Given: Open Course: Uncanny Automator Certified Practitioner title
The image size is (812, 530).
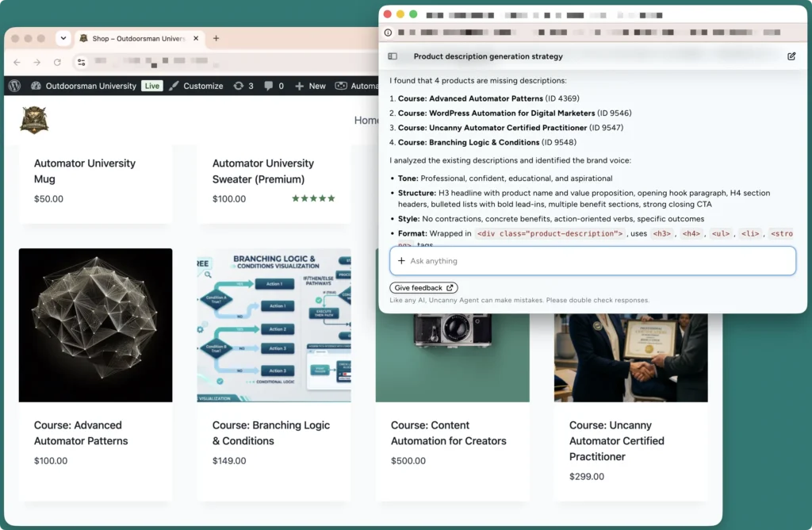Looking at the screenshot, I should (616, 440).
